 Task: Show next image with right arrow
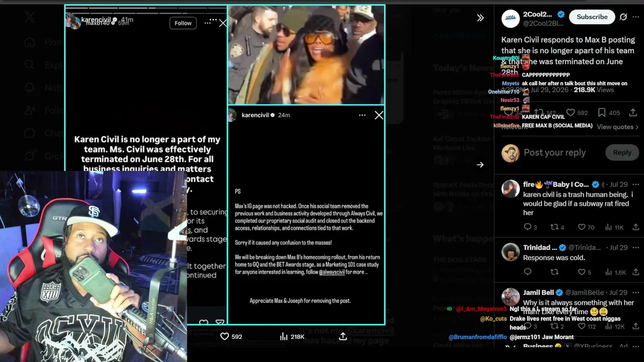[x=480, y=164]
